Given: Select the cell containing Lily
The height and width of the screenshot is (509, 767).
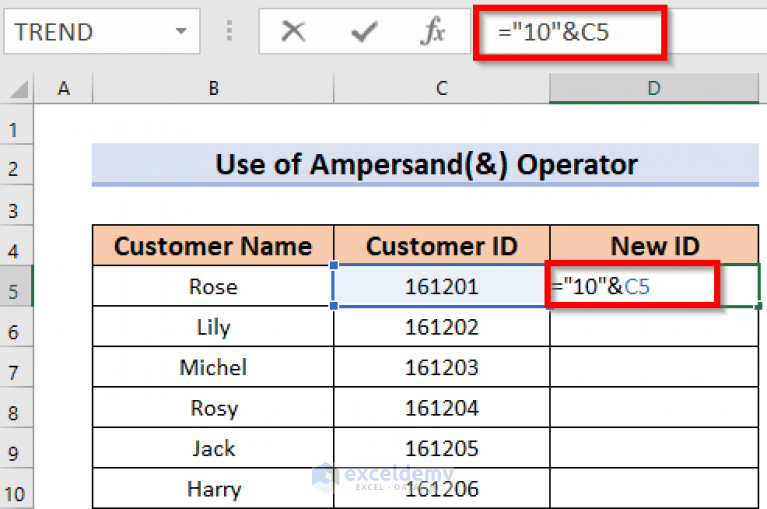Looking at the screenshot, I should coord(213,327).
